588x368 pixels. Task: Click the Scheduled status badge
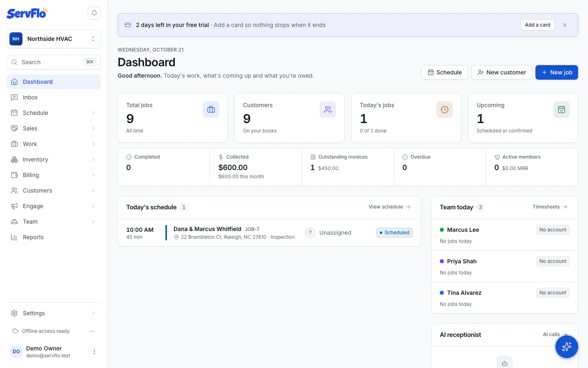pyautogui.click(x=394, y=233)
